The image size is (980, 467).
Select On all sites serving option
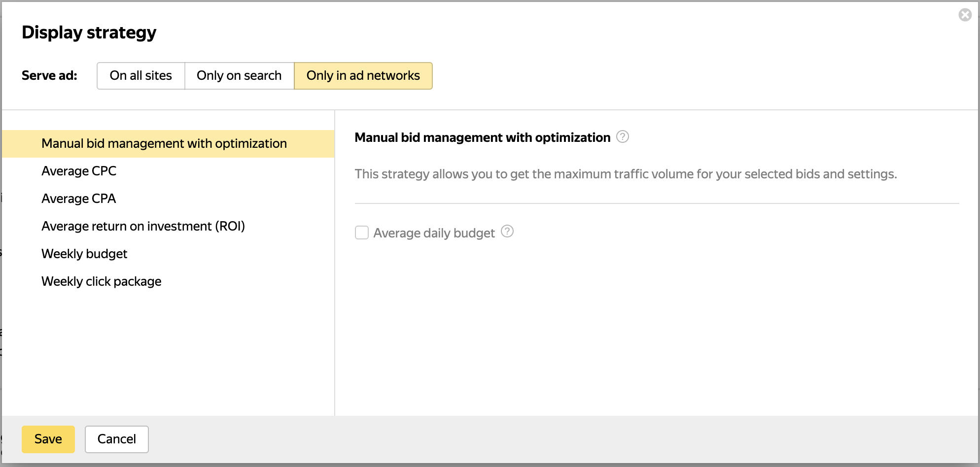(x=141, y=76)
